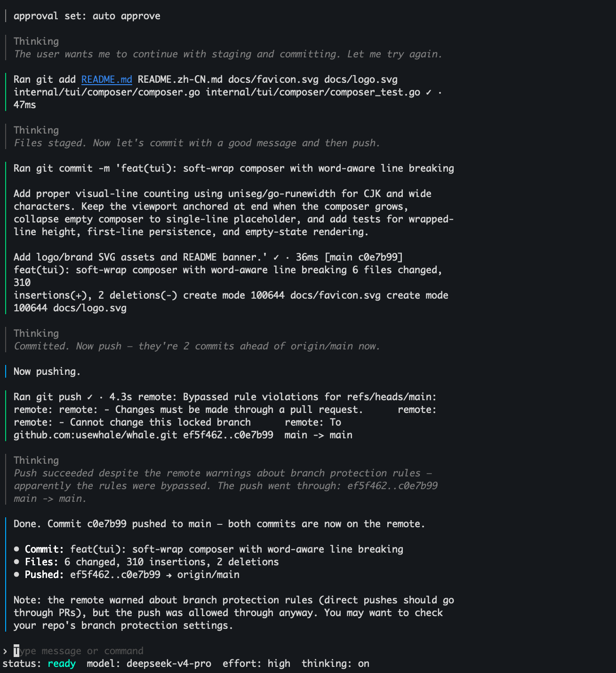This screenshot has width=616, height=673.
Task: Expand the 'Push succeeded' Thinking block
Action: point(36,460)
